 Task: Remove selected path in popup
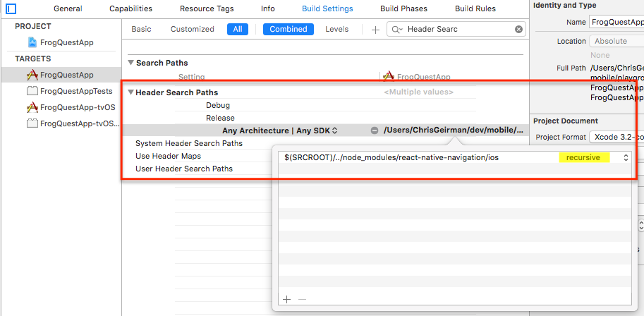tap(303, 299)
